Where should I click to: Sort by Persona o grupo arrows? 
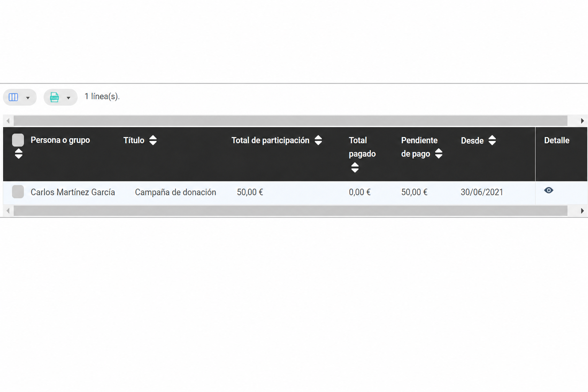point(18,154)
